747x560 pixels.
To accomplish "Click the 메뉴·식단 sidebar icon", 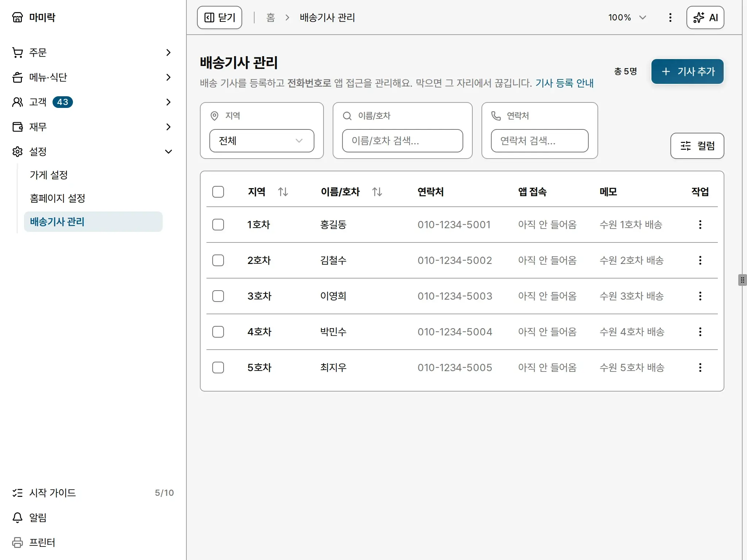I will [x=18, y=77].
